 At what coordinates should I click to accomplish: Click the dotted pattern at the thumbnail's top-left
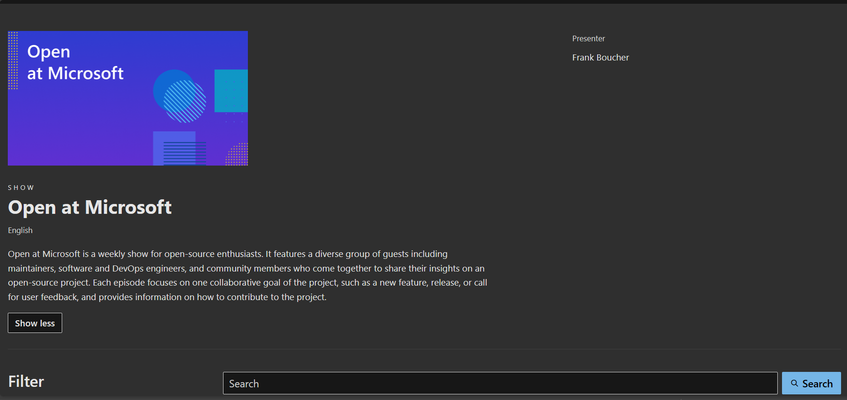[x=13, y=60]
